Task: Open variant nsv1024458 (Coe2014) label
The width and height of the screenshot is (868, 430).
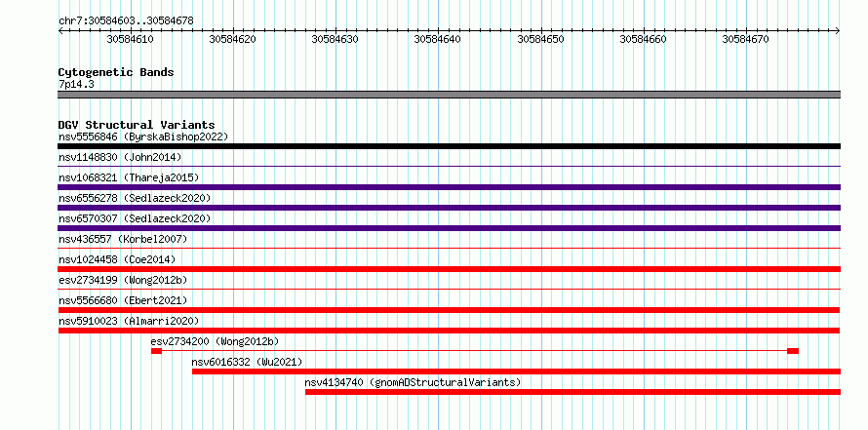Action: (117, 259)
